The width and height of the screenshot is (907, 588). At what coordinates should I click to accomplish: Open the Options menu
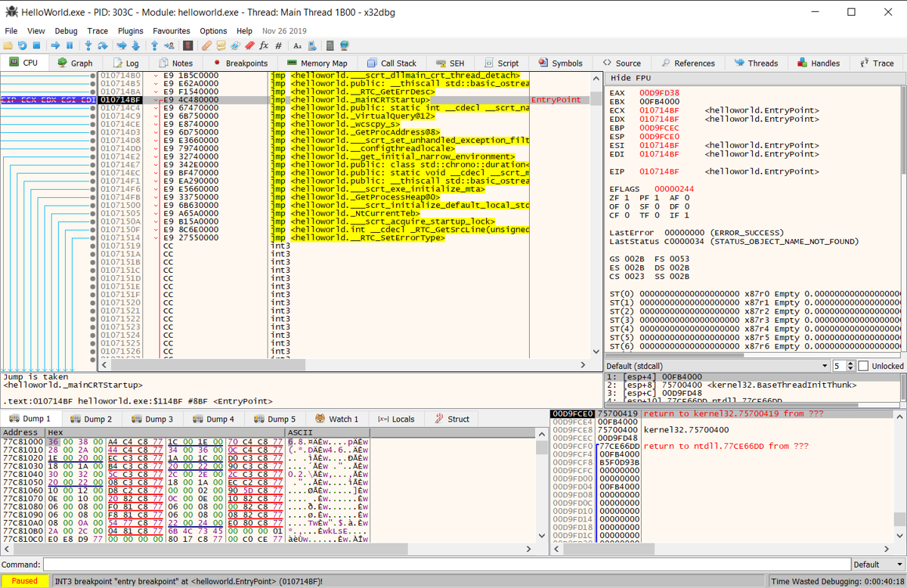[213, 31]
